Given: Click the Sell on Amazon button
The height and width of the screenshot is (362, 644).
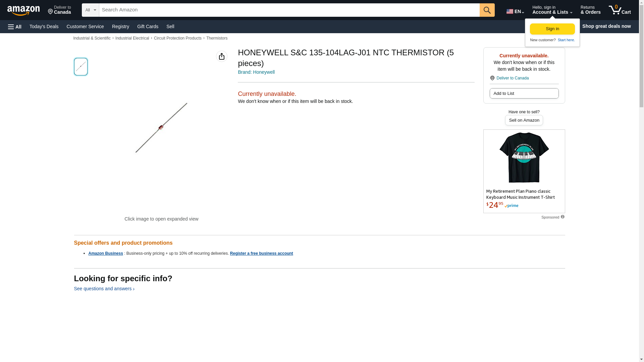Looking at the screenshot, I should [x=524, y=120].
